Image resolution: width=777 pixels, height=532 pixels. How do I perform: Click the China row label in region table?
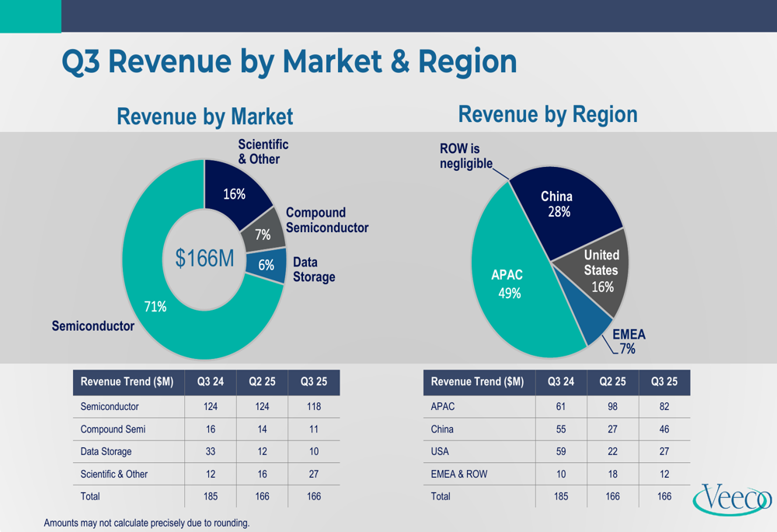(442, 429)
